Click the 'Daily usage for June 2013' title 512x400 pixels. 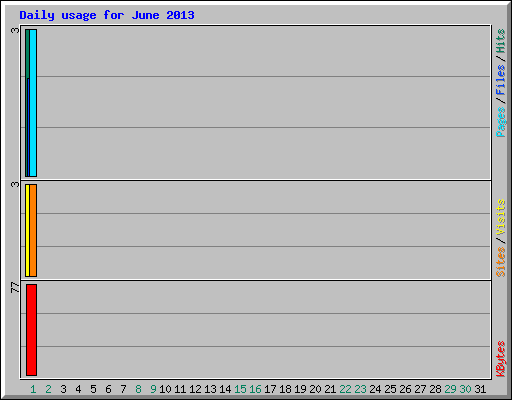[x=107, y=15]
